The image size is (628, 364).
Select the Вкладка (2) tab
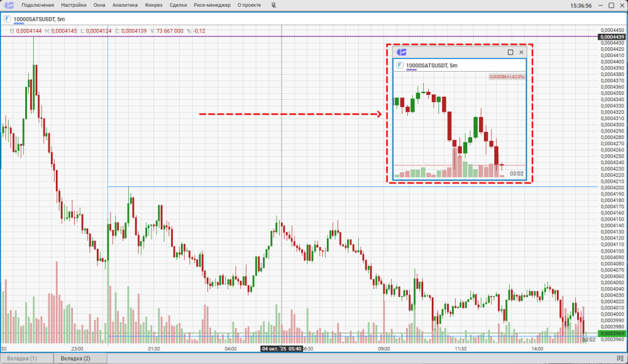click(75, 358)
